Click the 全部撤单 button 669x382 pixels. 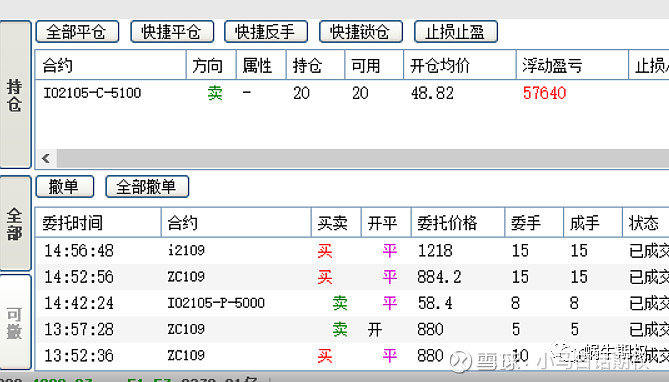(147, 187)
